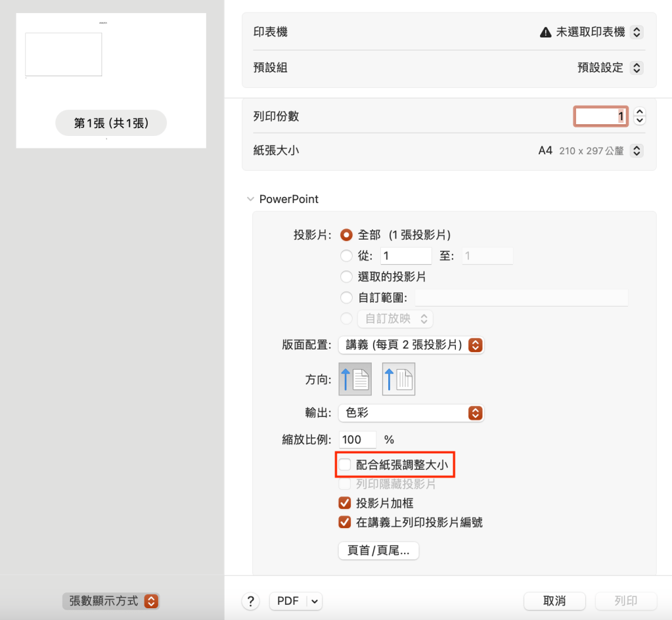Uncheck 投影片加框 checkbox

pyautogui.click(x=345, y=503)
